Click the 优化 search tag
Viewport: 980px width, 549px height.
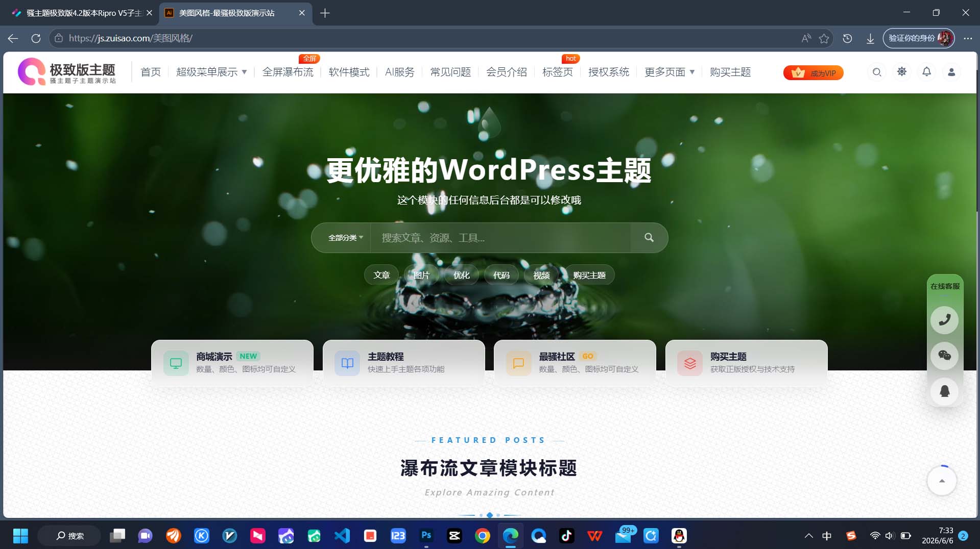click(x=461, y=275)
